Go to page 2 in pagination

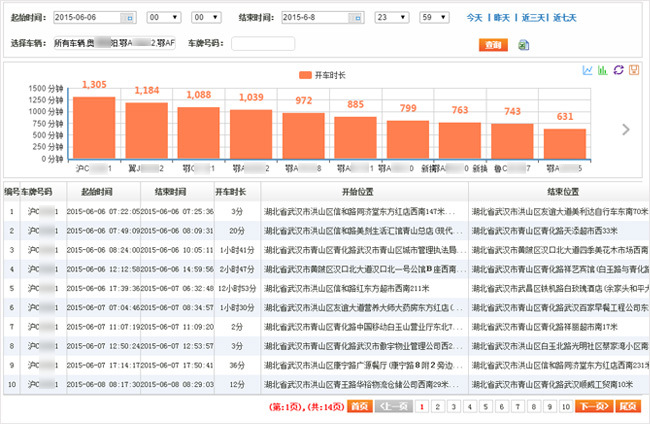(x=437, y=407)
